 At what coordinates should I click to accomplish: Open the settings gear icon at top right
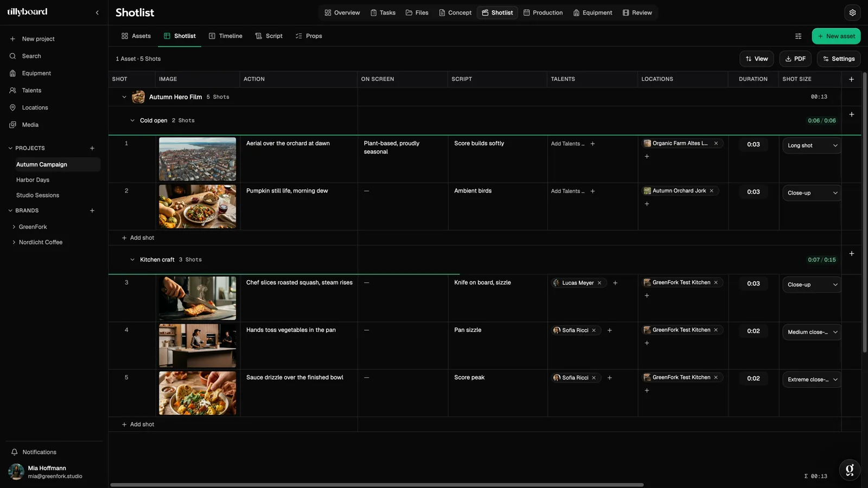click(852, 12)
